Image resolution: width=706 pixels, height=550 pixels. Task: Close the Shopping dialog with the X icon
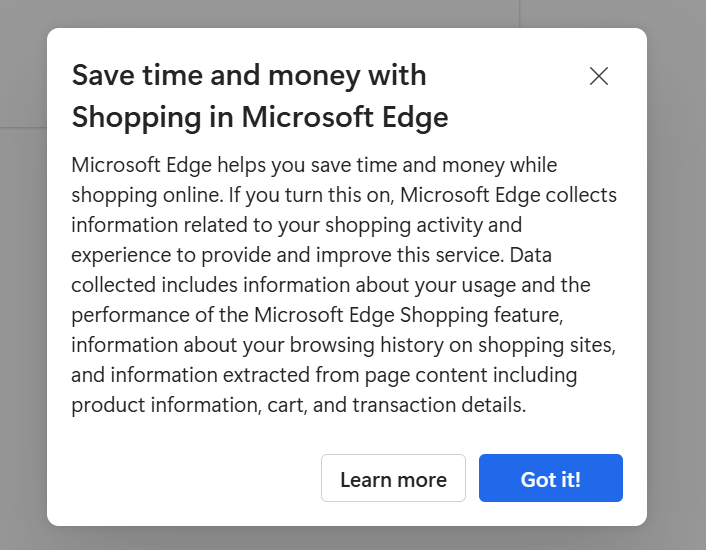coord(599,76)
